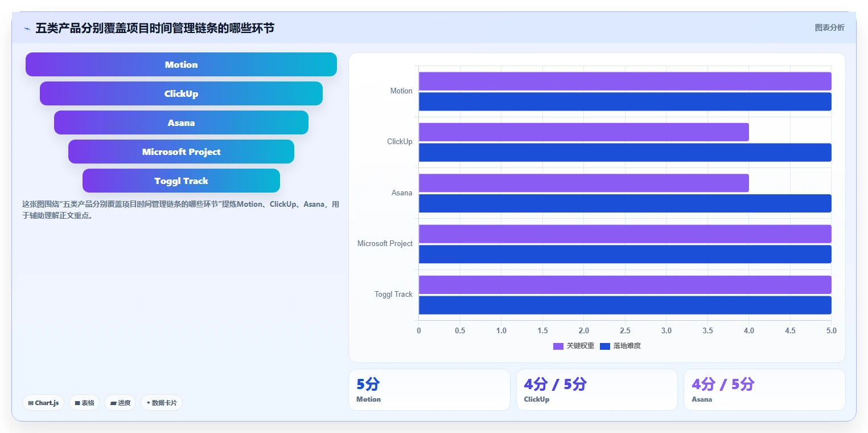This screenshot has width=868, height=433.
Task: Click the 1.5 tick on the x-axis
Action: 542,330
